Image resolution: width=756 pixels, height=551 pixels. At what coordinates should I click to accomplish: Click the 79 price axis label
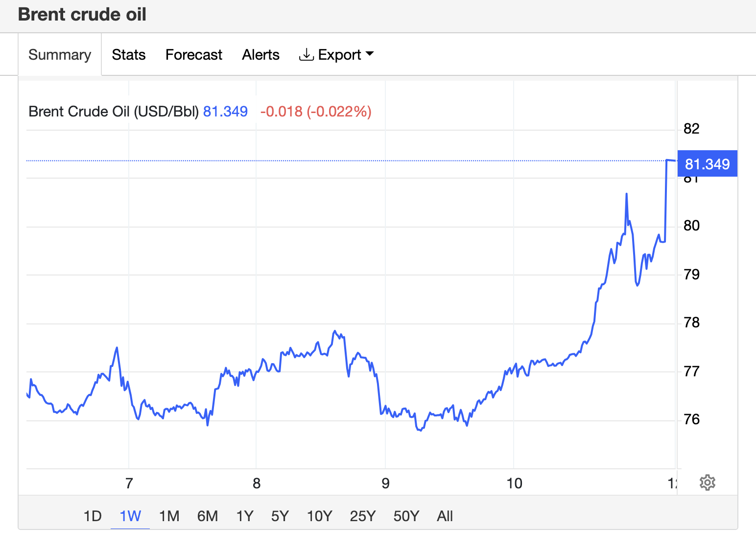pyautogui.click(x=691, y=275)
